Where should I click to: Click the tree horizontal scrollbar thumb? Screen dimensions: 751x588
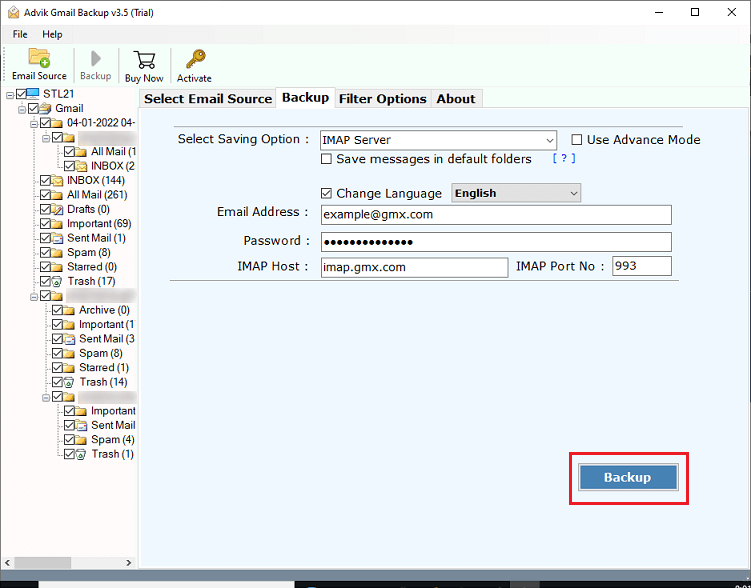point(42,562)
